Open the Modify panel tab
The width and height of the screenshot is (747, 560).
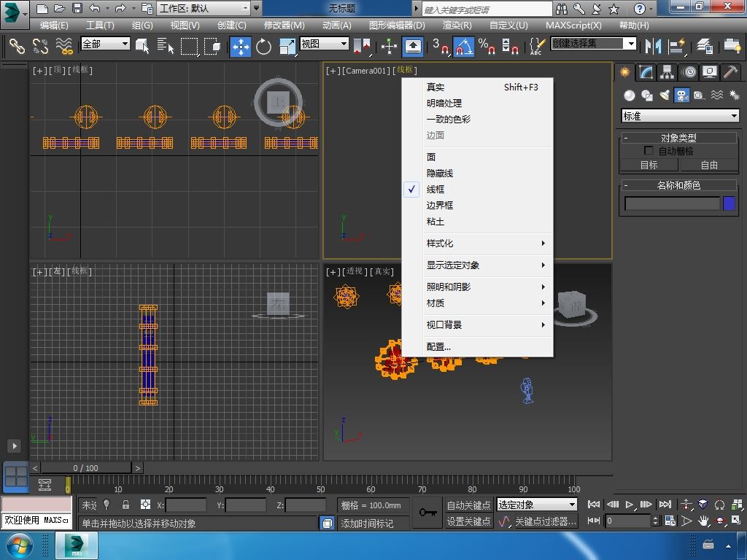pyautogui.click(x=646, y=72)
